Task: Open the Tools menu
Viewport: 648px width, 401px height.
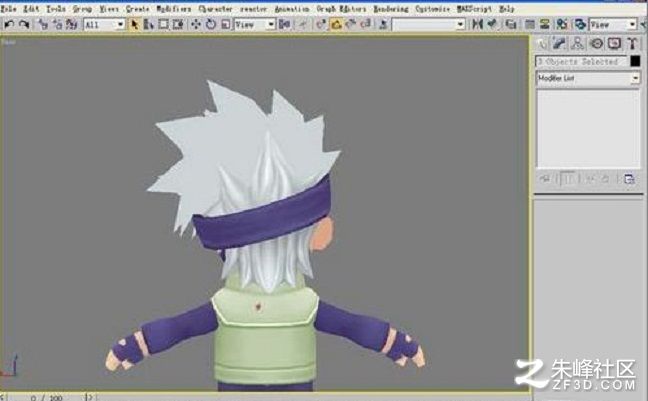Action: (56, 9)
